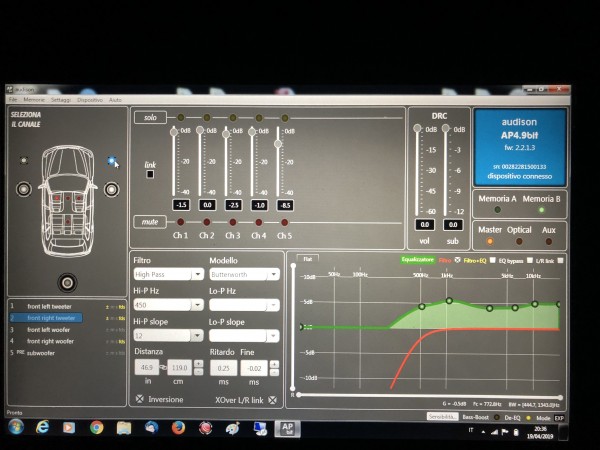This screenshot has width=600, height=450.
Task: Mute Ch 4 red indicator
Action: [259, 222]
